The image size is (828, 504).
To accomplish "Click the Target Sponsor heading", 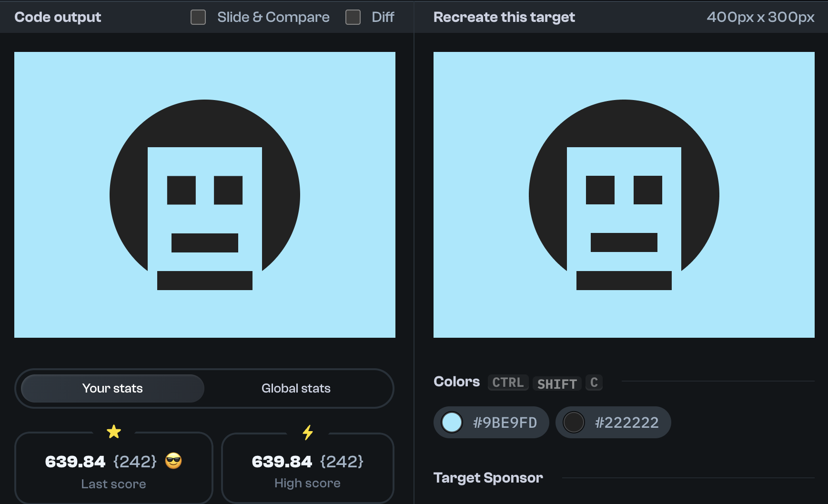I will click(488, 478).
